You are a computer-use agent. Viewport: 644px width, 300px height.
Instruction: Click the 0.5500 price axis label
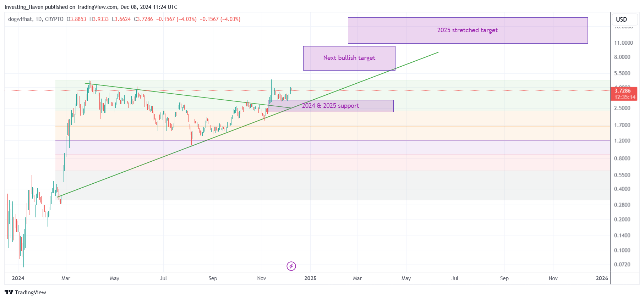coord(622,175)
